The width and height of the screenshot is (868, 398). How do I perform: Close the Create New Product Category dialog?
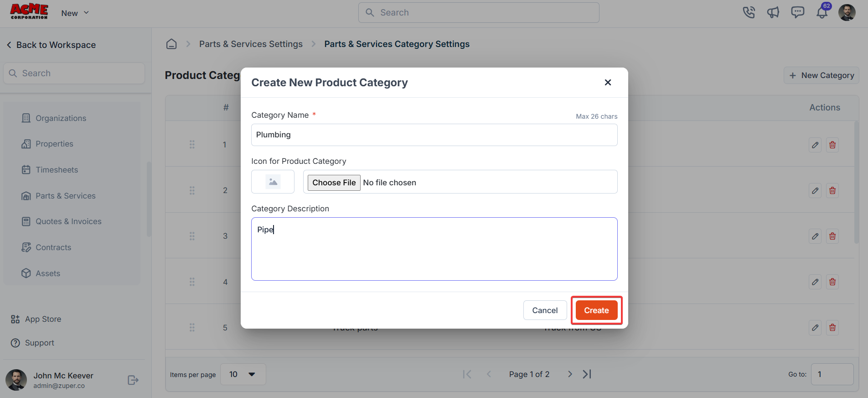coord(608,82)
